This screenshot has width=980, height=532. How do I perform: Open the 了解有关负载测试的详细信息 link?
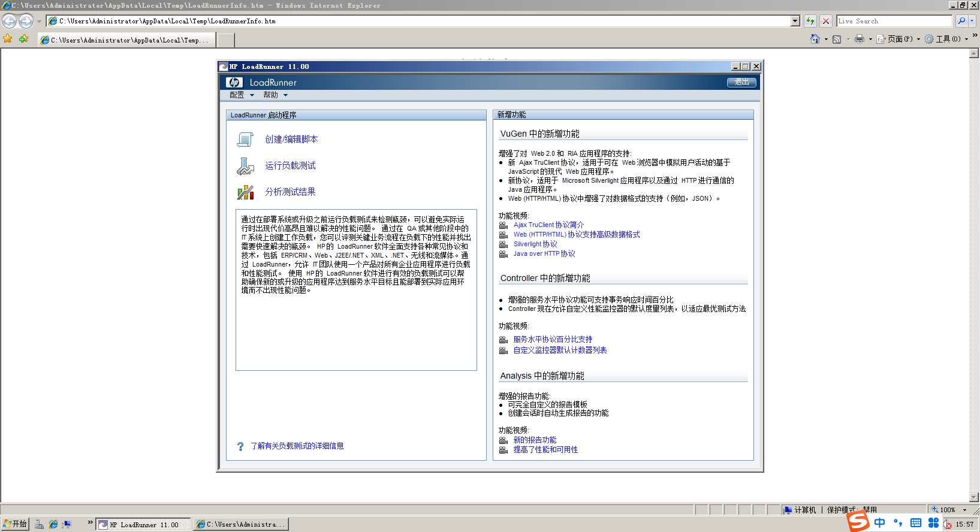tap(297, 446)
